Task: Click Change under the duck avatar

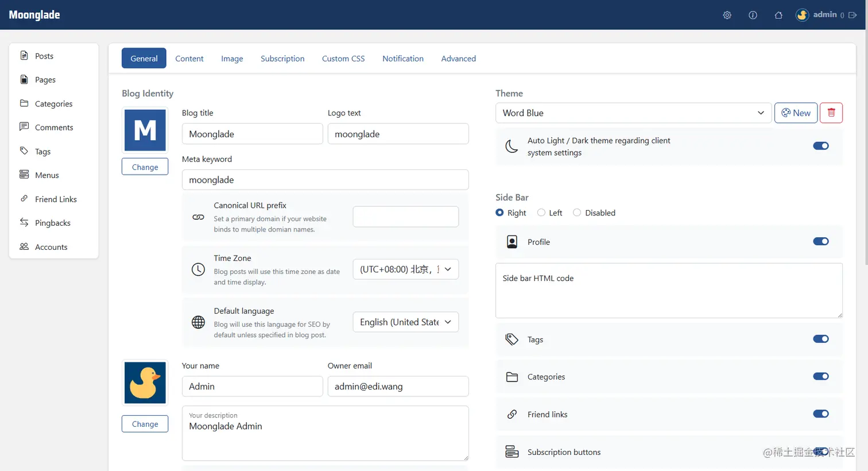Action: click(x=145, y=424)
